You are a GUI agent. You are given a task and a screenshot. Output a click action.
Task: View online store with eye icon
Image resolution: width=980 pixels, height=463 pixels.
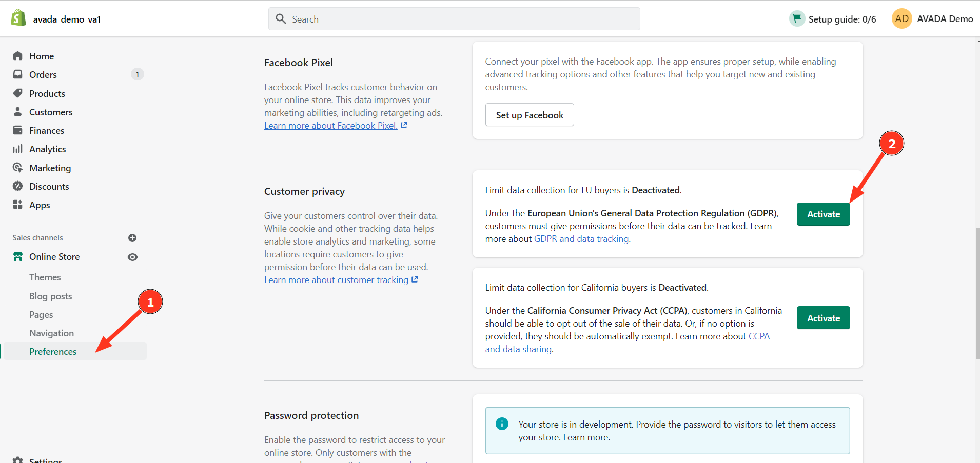[132, 257]
